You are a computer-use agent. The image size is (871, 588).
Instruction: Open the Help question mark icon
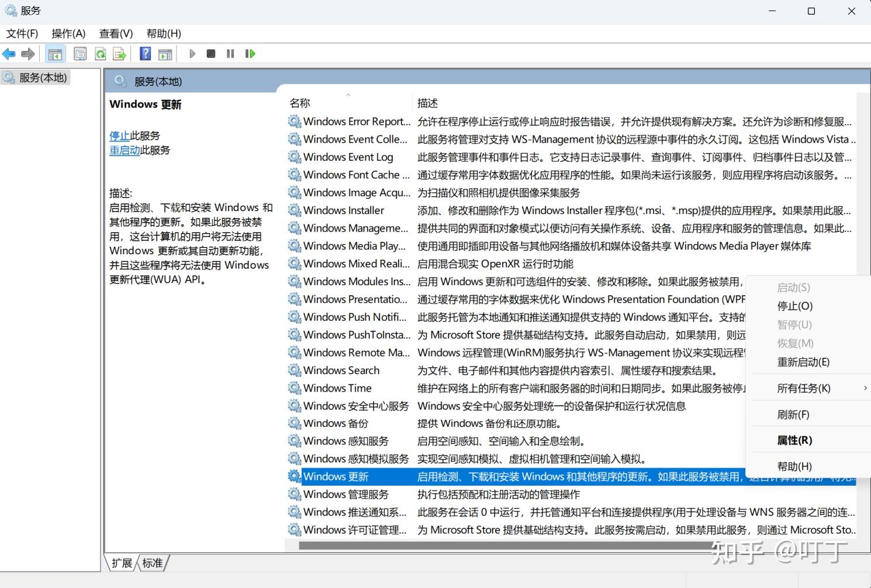pyautogui.click(x=146, y=54)
